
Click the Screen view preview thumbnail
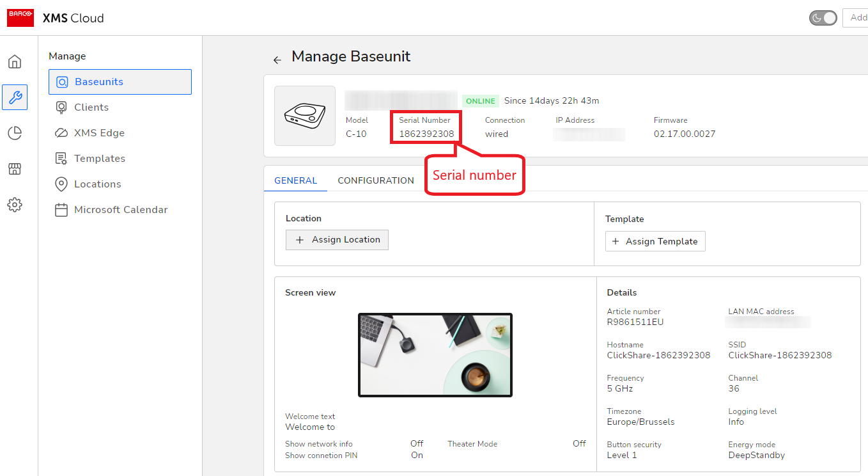[x=435, y=355]
